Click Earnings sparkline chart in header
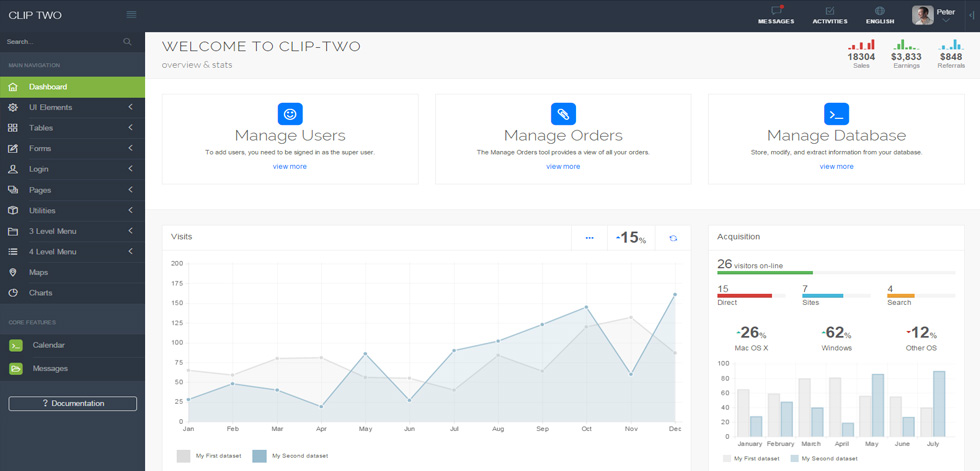 click(906, 45)
